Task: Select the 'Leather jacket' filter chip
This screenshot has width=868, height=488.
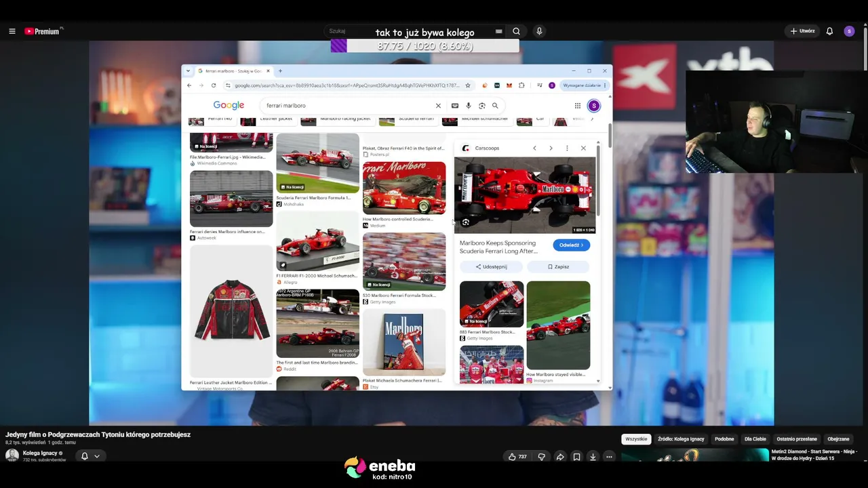Action: click(269, 121)
